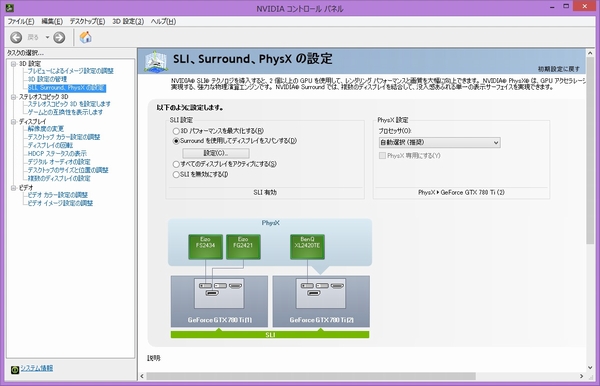Open the 3D 設定(3) menu
Viewport: 600px width, 386px height.
(x=128, y=21)
